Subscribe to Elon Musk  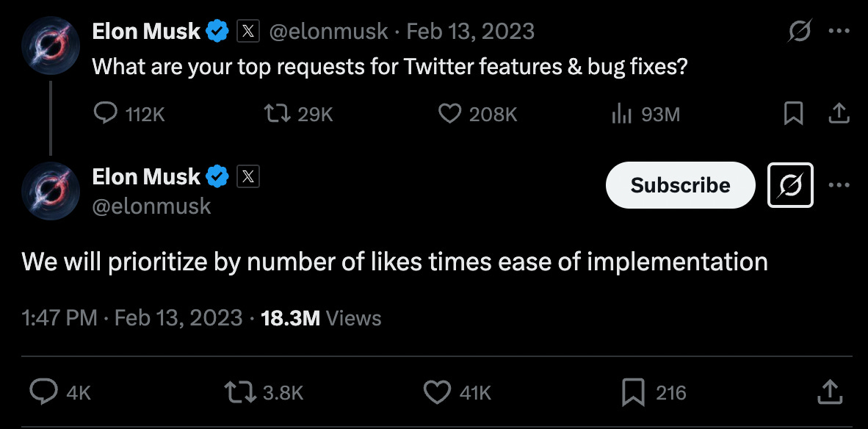pyautogui.click(x=680, y=185)
